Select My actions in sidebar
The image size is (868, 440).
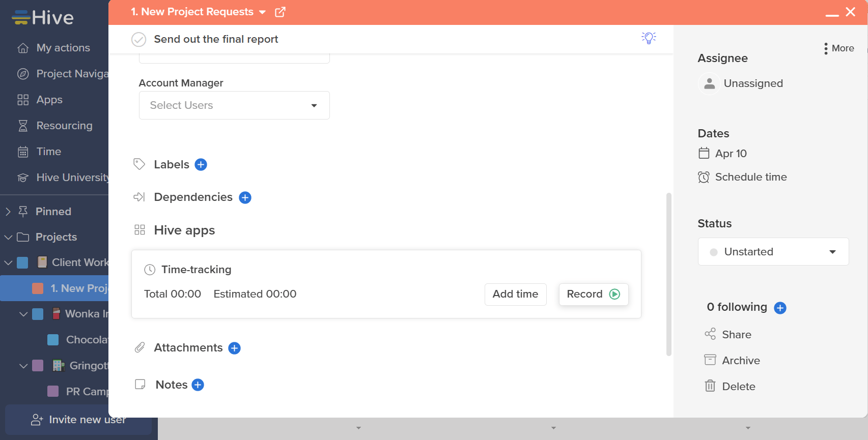tap(63, 48)
